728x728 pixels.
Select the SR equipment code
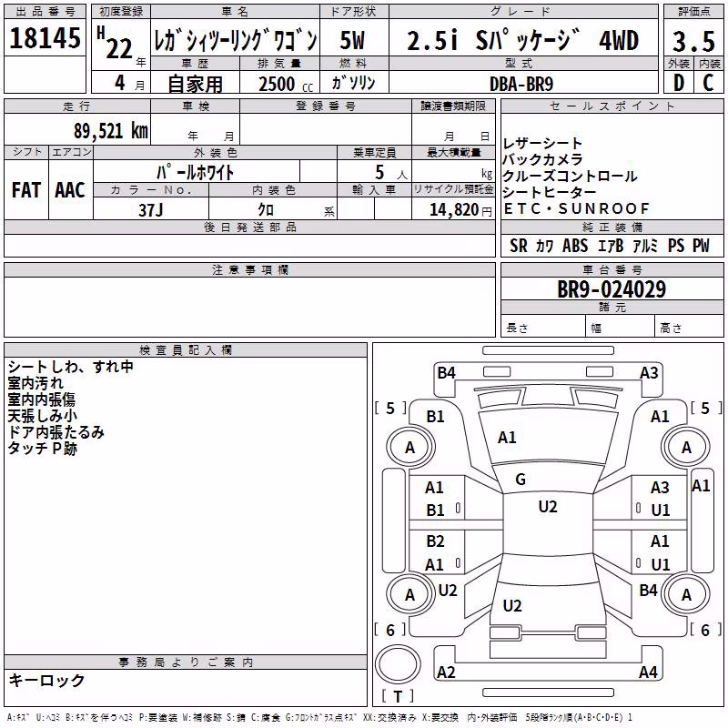518,246
